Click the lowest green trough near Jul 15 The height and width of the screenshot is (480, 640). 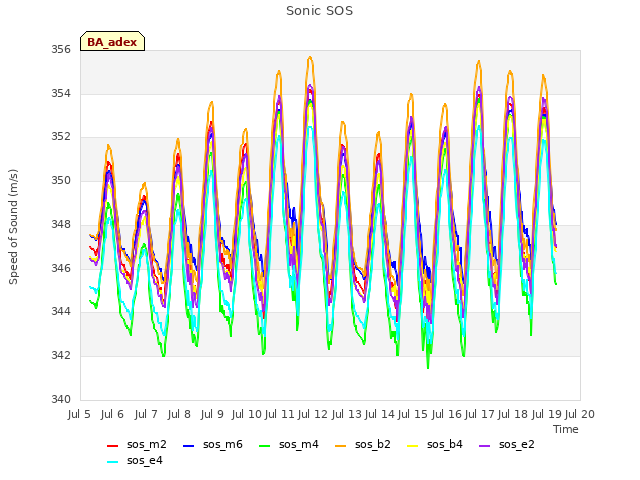pyautogui.click(x=428, y=367)
